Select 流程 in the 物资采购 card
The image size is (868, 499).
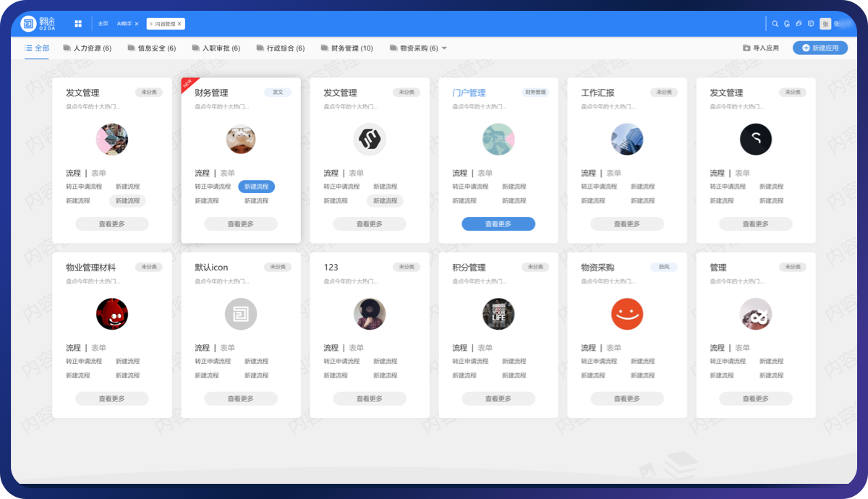pyautogui.click(x=589, y=348)
